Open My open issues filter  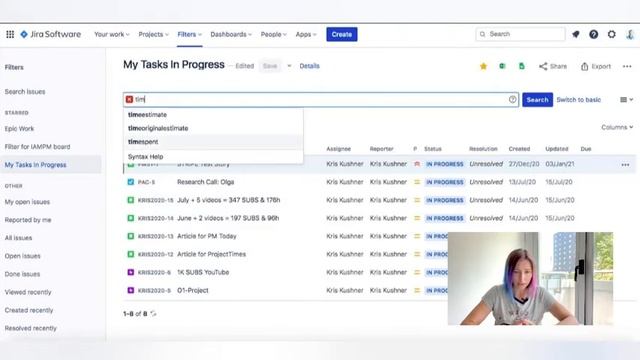tap(27, 202)
